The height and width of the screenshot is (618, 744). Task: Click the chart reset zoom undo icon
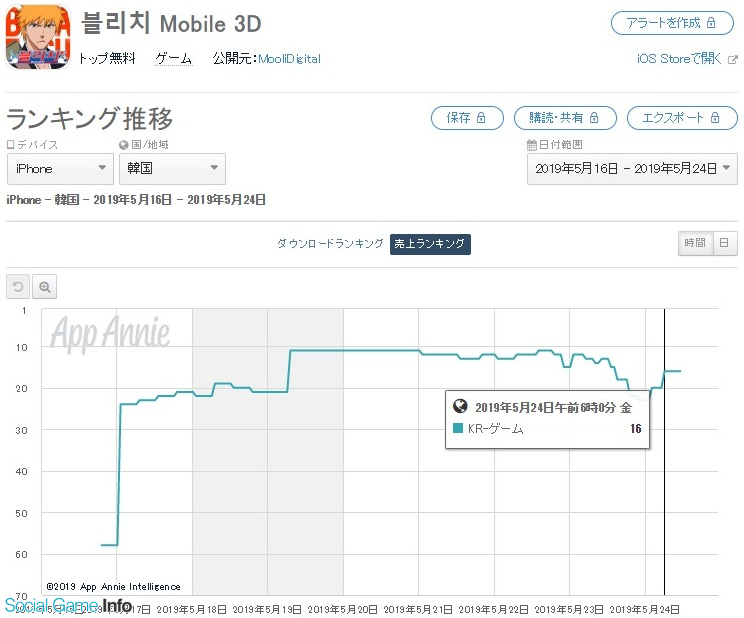pos(18,287)
